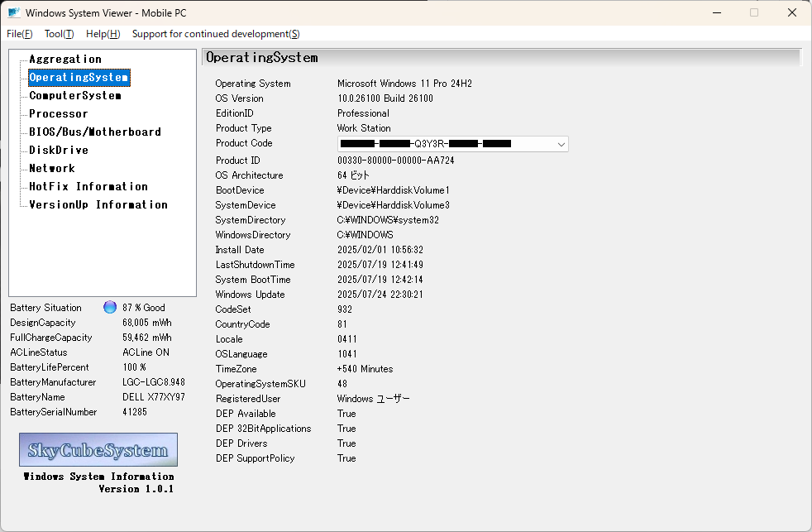Screen dimensions: 812x532
Task: Select HotFix Information tree item
Action: tap(88, 186)
